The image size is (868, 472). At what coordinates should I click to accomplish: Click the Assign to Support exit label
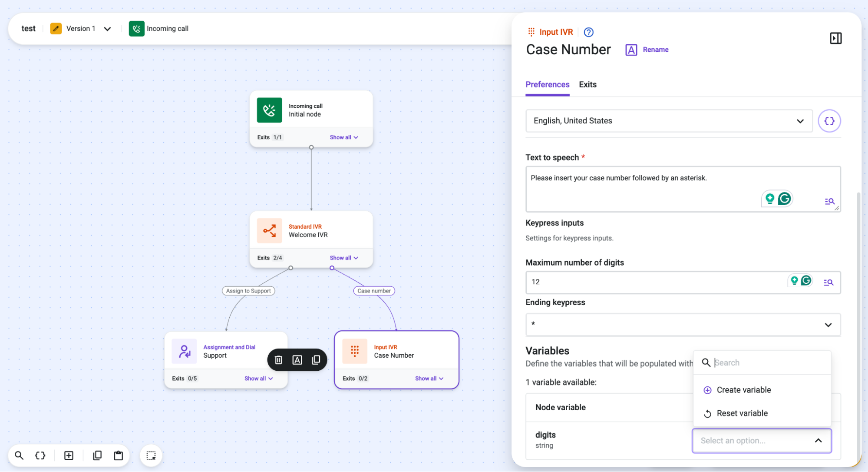pyautogui.click(x=248, y=291)
